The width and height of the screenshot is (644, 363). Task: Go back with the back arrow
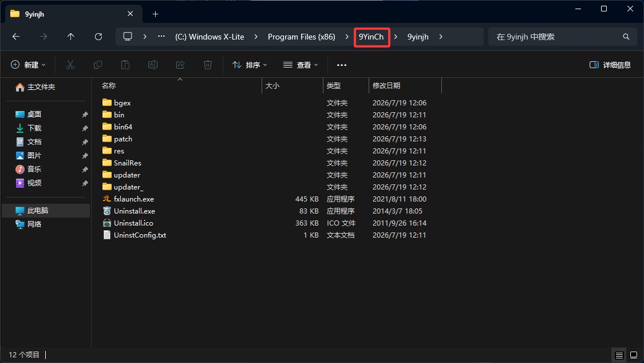pos(16,37)
